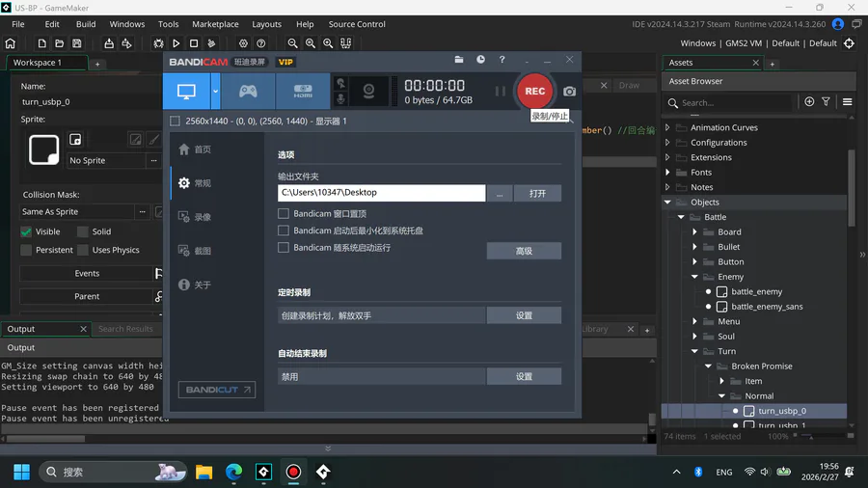Open the GameMaker Start Page home icon
The width and height of the screenshot is (868, 488).
click(x=10, y=43)
